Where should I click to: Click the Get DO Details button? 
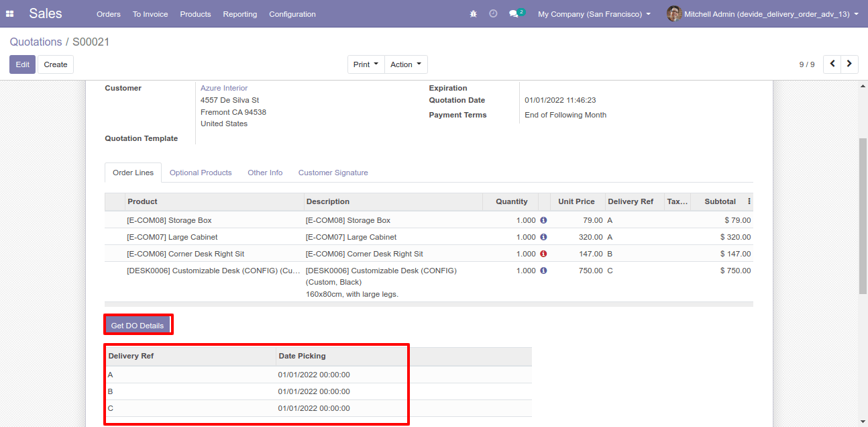(138, 326)
